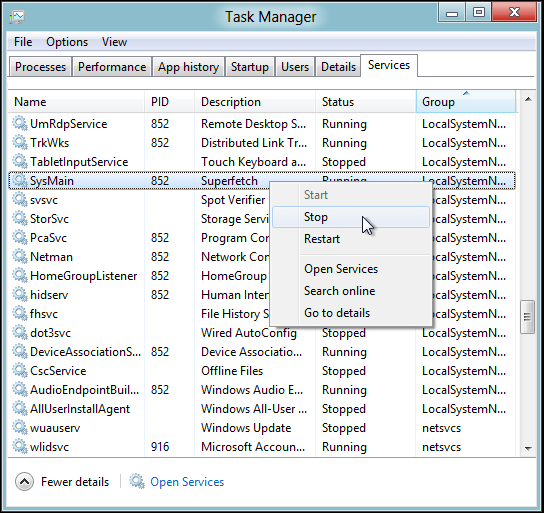Image resolution: width=544 pixels, height=513 pixels.
Task: Open the Options menu
Action: coord(67,42)
